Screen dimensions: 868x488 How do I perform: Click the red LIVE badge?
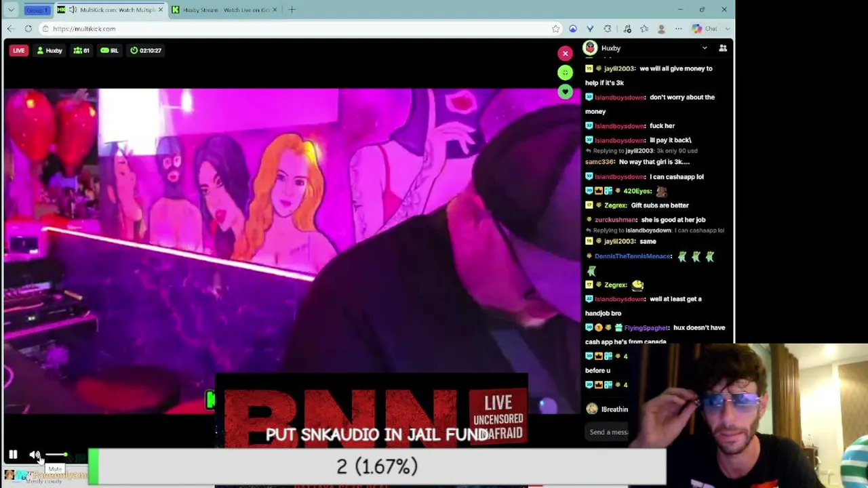click(x=18, y=50)
